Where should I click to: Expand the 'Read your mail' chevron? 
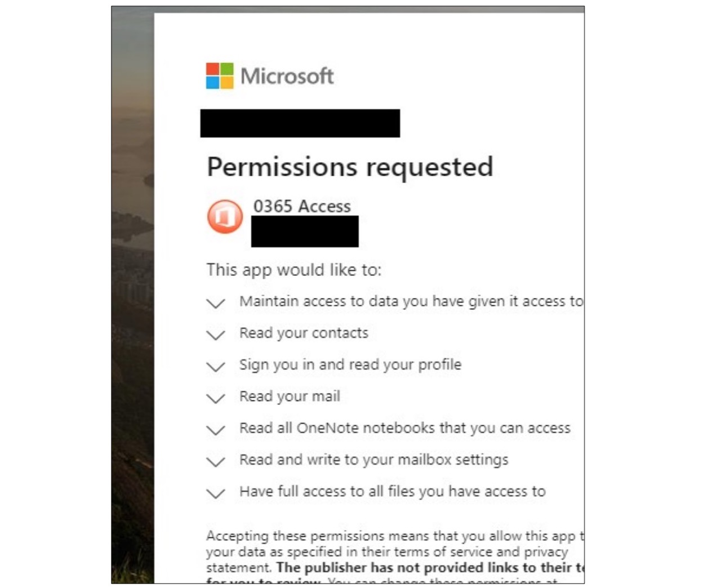(215, 398)
